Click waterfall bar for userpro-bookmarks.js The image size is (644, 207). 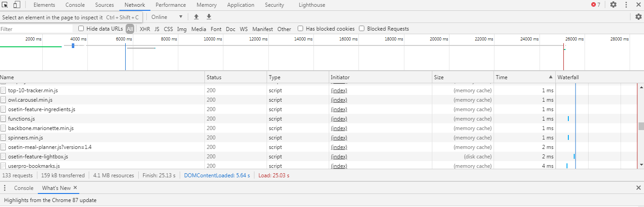click(x=567, y=166)
